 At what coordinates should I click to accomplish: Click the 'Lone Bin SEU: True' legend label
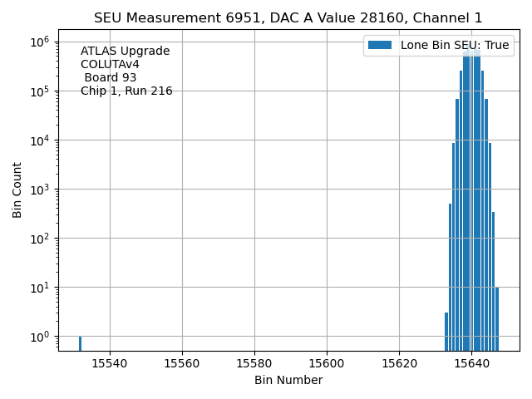[455, 46]
